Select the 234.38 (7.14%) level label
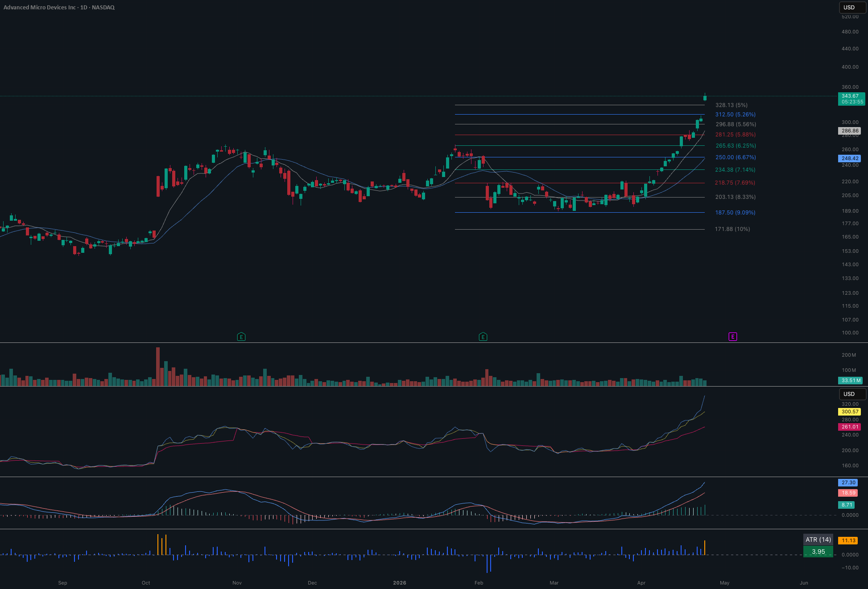This screenshot has height=589, width=868. pyautogui.click(x=736, y=170)
